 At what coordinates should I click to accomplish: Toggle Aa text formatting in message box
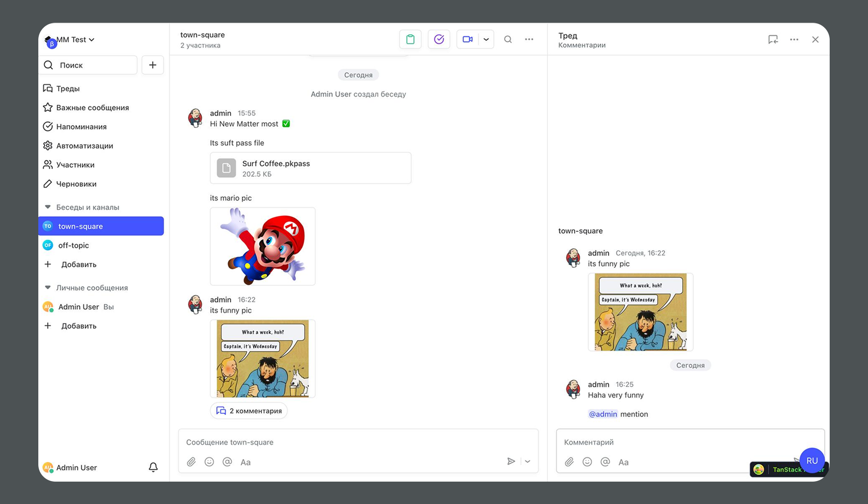coord(245,462)
